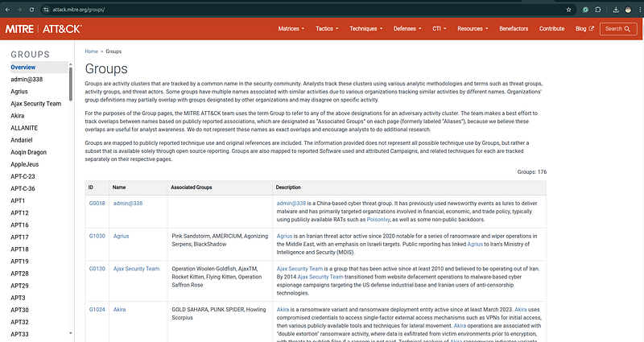Click sidebar scrollbar down arrow
This screenshot has height=342, width=644.
(71, 333)
